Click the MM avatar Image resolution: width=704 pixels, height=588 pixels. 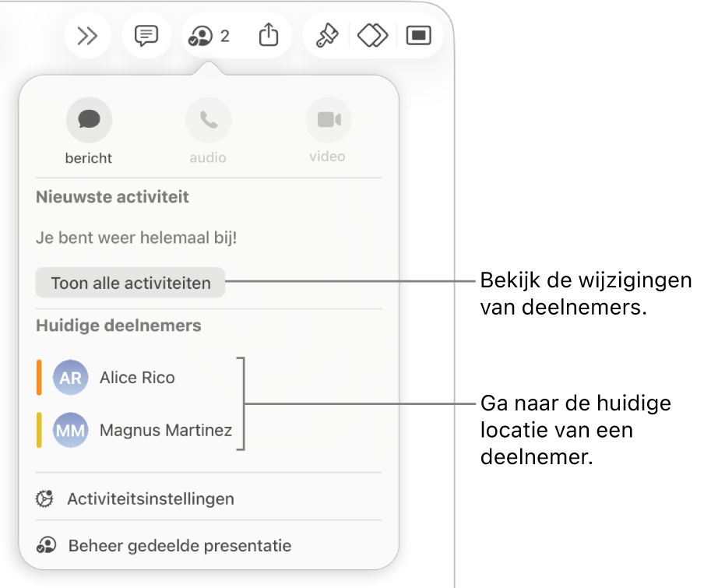coord(71,430)
